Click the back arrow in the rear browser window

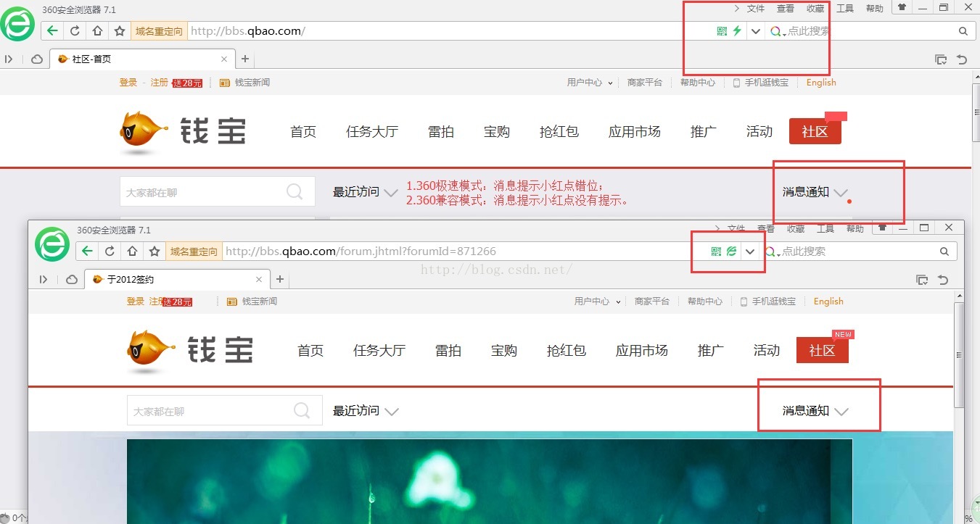(52, 30)
